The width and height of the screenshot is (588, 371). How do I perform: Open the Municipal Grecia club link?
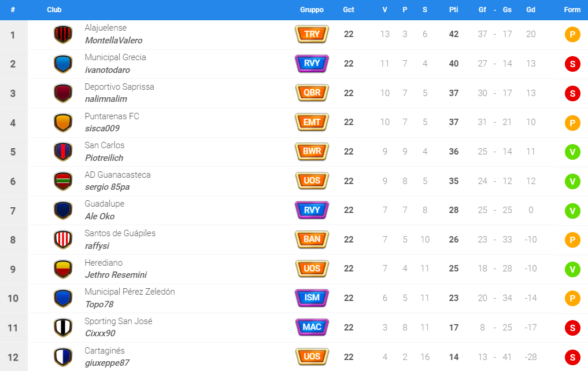115,57
